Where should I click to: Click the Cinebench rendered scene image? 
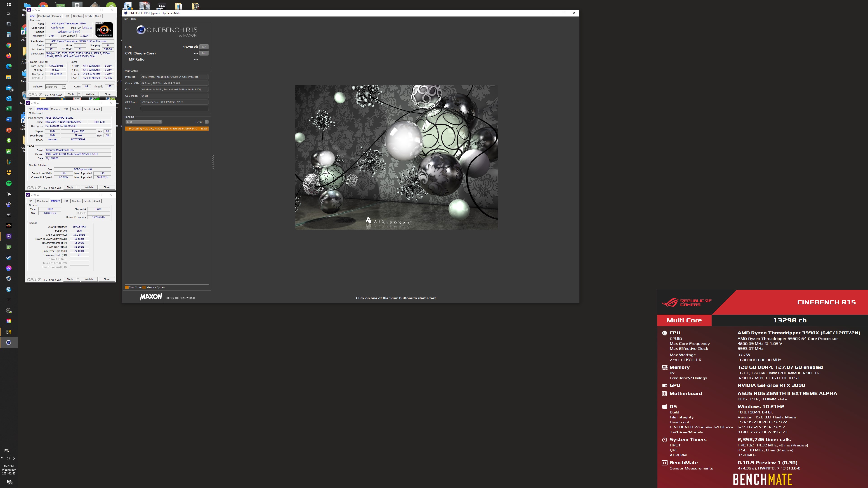(396, 157)
